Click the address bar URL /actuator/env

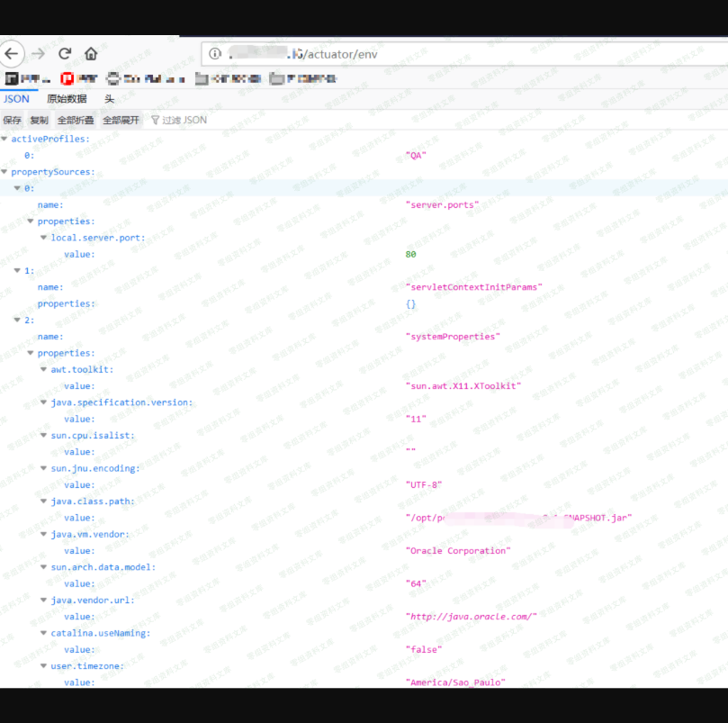tap(340, 54)
